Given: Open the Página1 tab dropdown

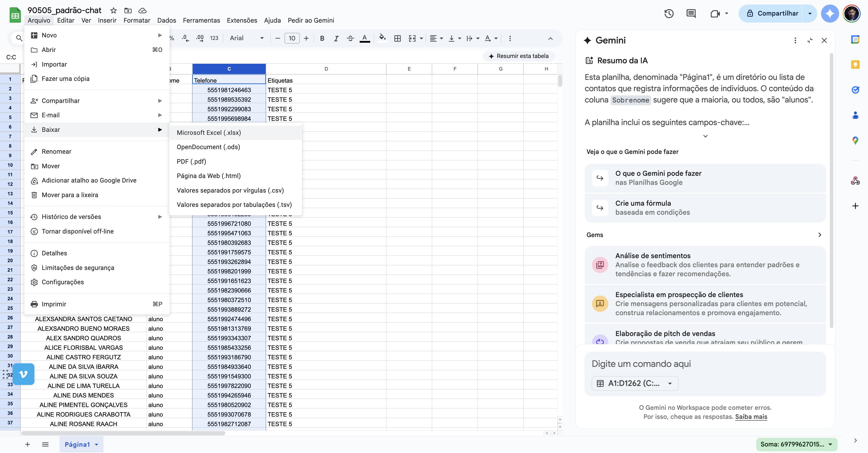Looking at the screenshot, I should click(97, 444).
